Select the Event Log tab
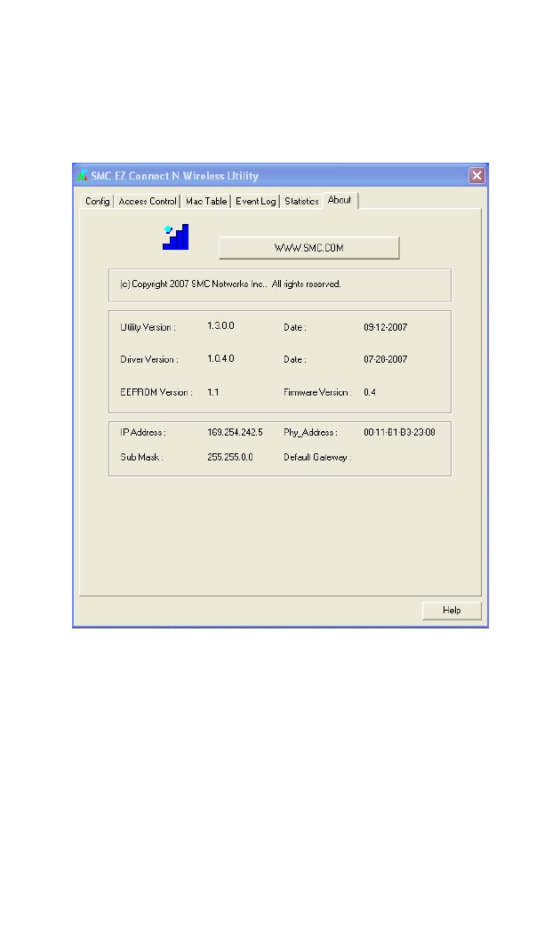 256,201
